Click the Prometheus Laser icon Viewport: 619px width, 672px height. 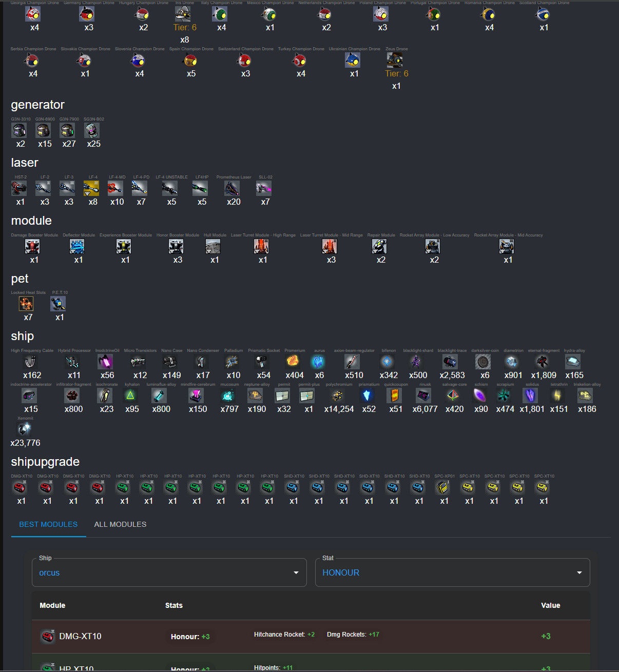232,189
